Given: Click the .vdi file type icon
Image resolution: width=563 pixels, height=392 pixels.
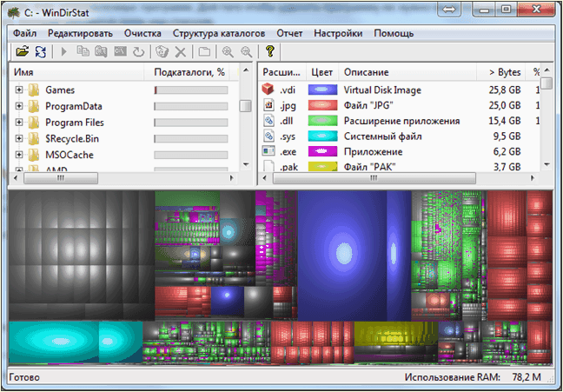Looking at the screenshot, I should pyautogui.click(x=268, y=90).
